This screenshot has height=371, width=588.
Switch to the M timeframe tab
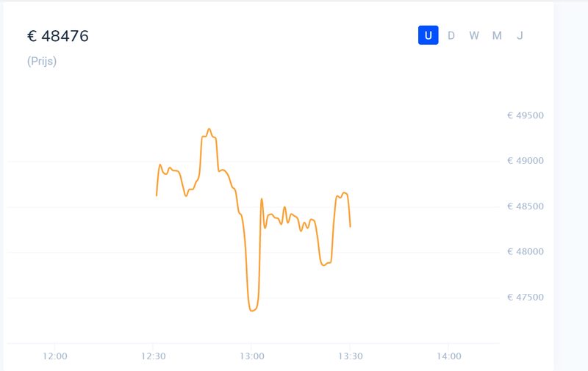pos(497,35)
